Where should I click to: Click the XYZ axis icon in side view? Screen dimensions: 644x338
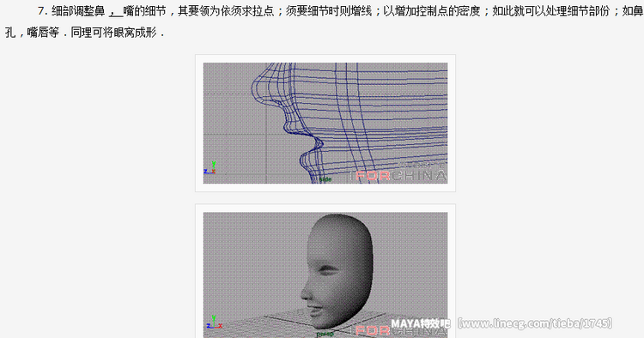pyautogui.click(x=210, y=168)
